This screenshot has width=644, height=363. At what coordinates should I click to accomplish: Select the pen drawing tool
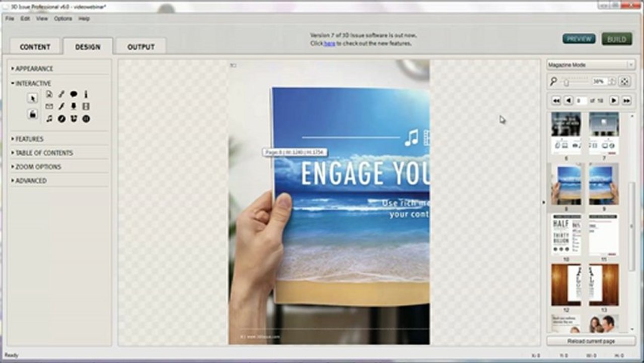click(x=61, y=106)
